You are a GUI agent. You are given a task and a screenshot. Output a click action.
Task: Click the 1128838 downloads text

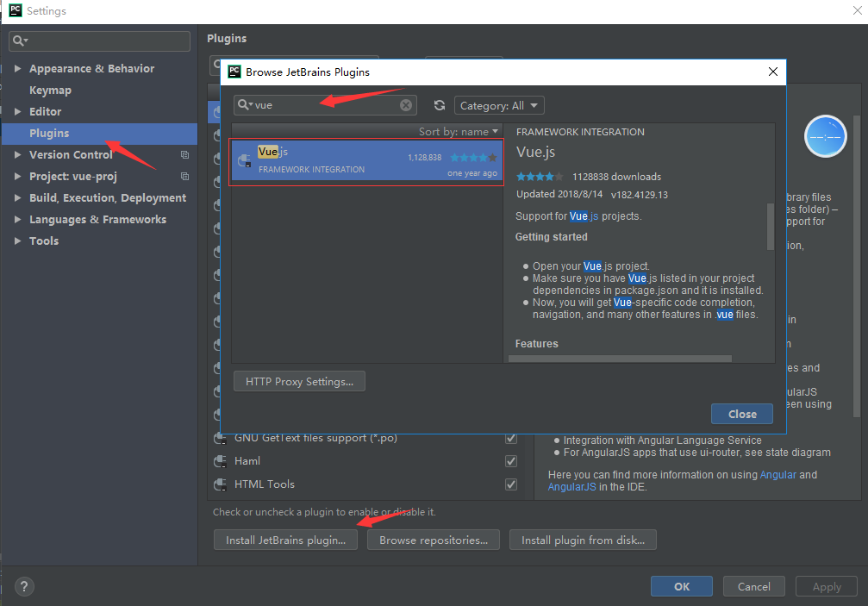(x=616, y=177)
